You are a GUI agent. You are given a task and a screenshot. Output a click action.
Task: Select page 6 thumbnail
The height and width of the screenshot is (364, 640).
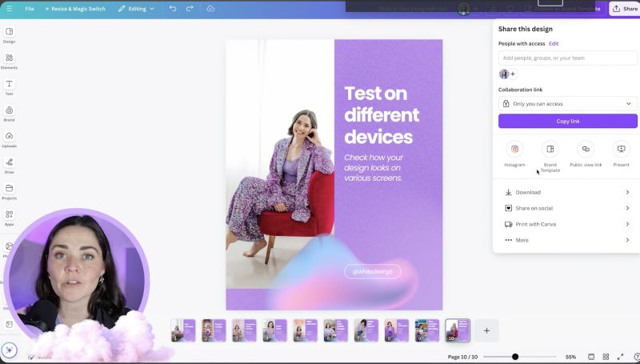click(335, 330)
